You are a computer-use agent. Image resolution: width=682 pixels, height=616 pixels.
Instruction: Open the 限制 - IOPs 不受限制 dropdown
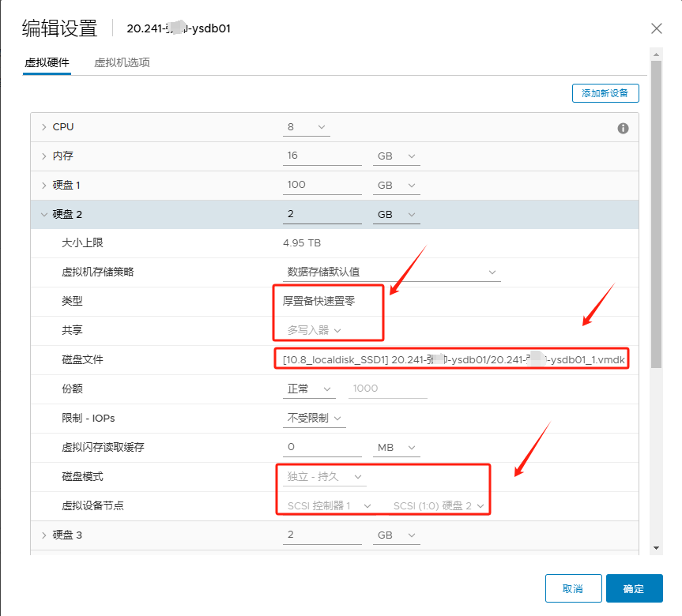point(314,419)
